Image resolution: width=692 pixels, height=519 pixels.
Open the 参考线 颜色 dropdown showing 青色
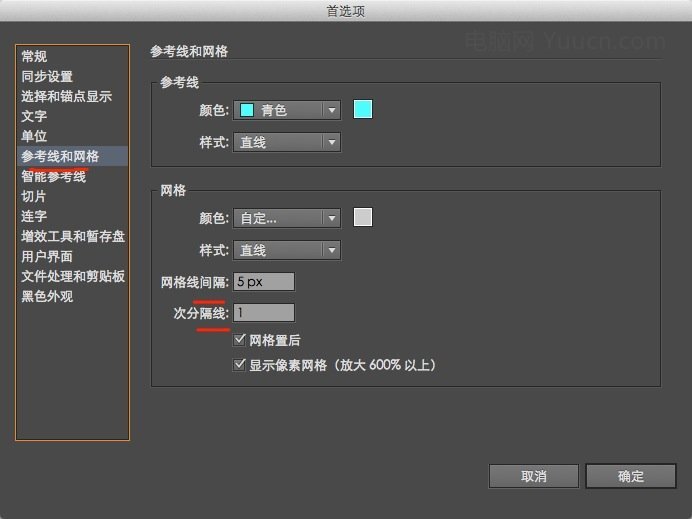[x=286, y=110]
